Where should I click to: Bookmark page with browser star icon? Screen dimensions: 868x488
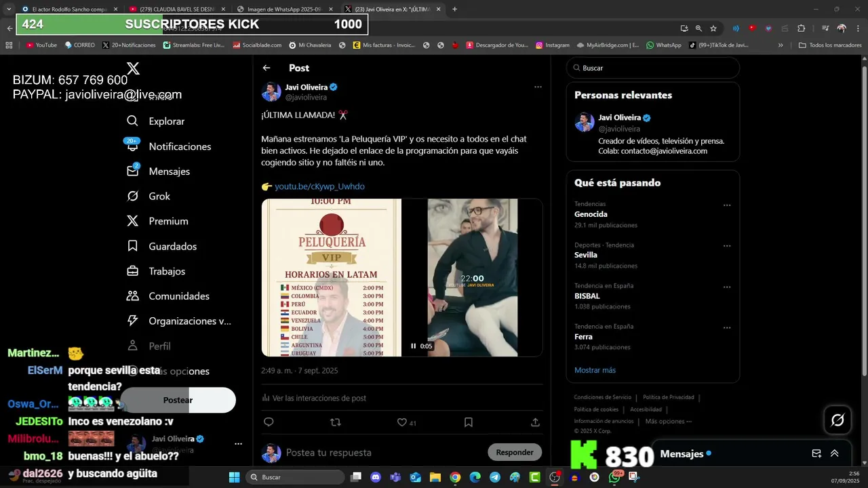tap(713, 28)
